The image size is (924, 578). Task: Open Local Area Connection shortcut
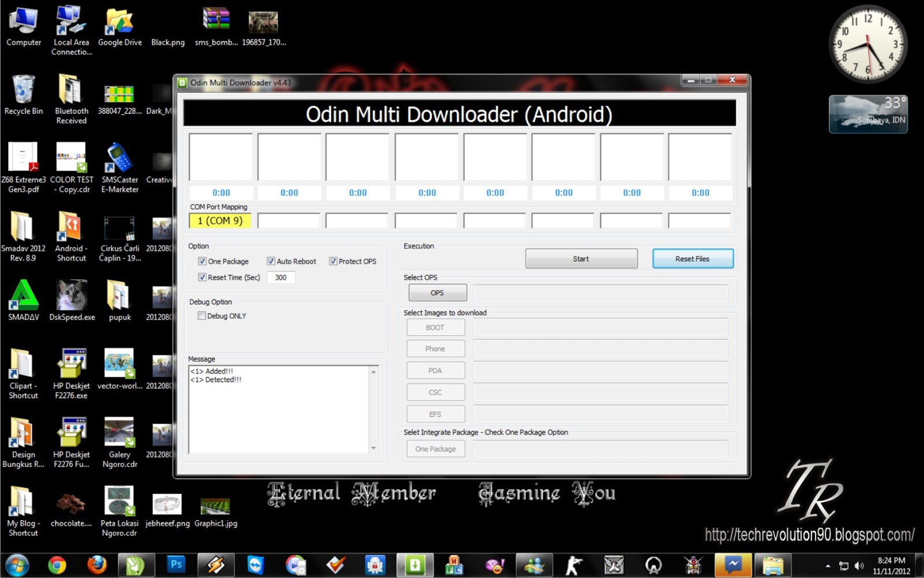71,31
